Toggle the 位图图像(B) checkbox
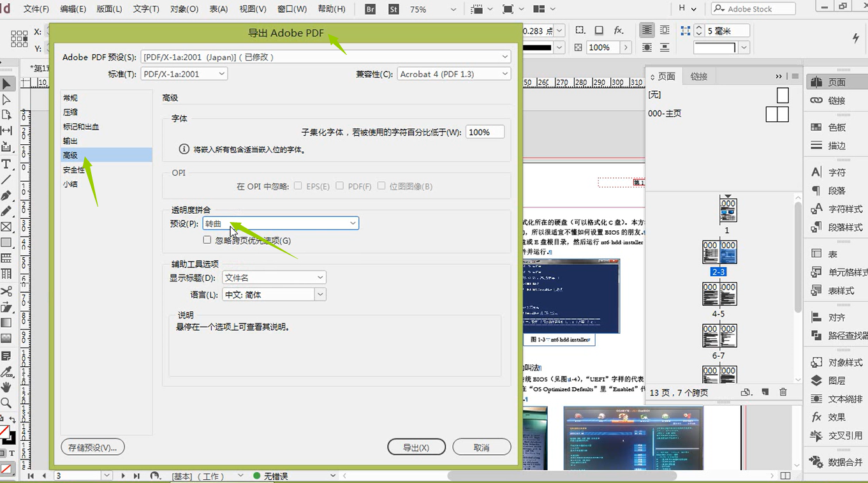The image size is (868, 483). click(381, 186)
